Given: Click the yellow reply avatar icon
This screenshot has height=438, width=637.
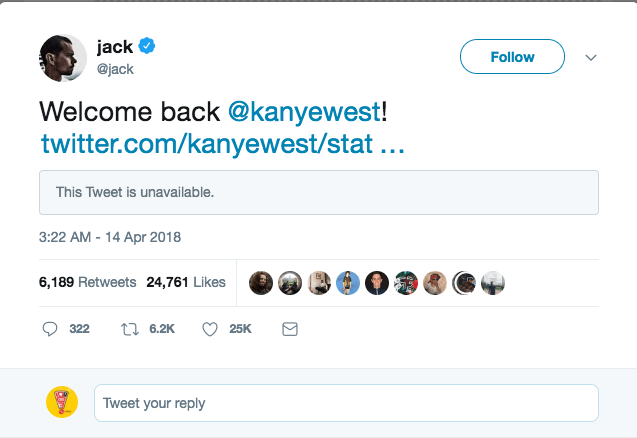Looking at the screenshot, I should point(62,403).
